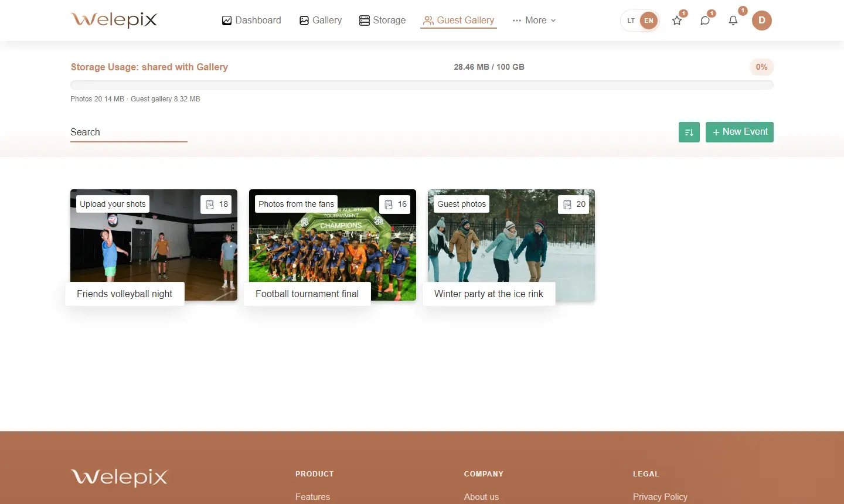Select the EN language option

pos(649,21)
